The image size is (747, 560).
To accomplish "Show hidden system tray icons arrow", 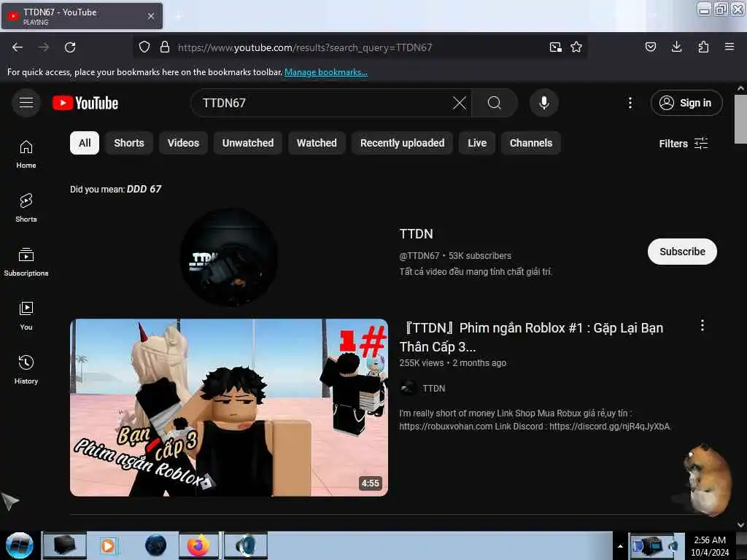I will pos(620,546).
